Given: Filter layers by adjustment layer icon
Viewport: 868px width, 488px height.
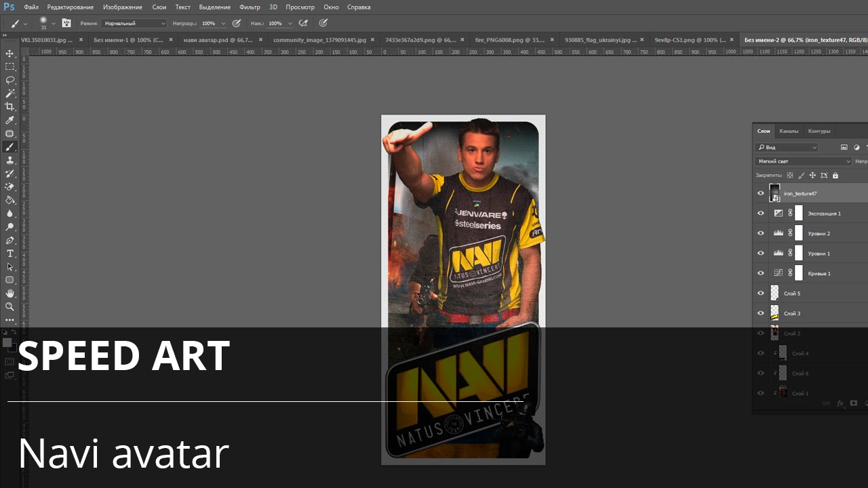Looking at the screenshot, I should click(856, 147).
